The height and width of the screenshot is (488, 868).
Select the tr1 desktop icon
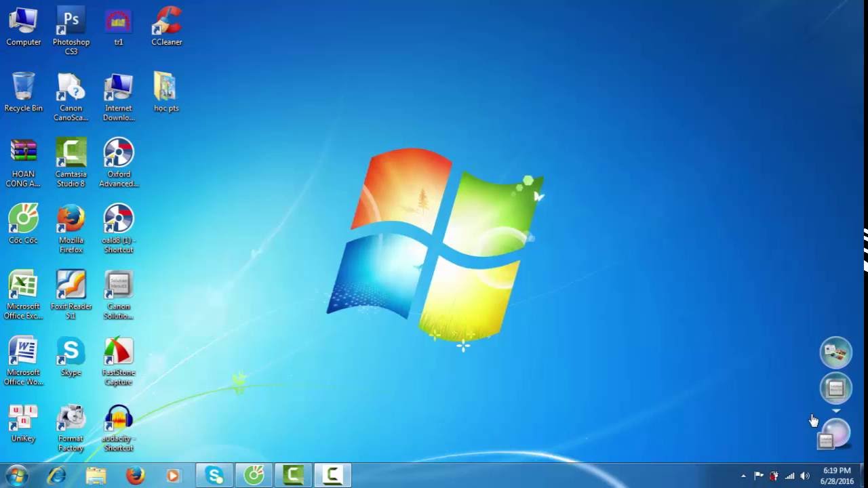119,27
